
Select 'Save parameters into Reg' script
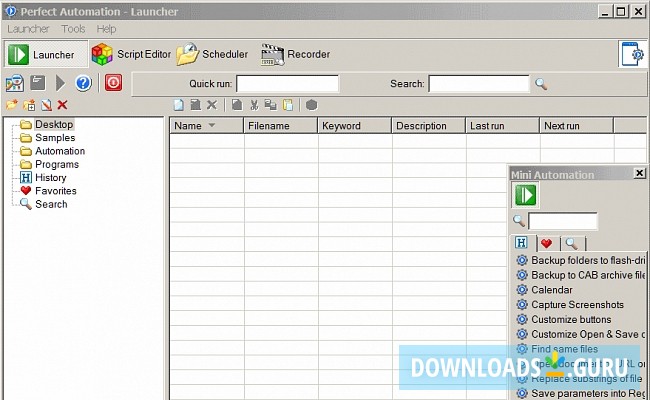tap(588, 393)
